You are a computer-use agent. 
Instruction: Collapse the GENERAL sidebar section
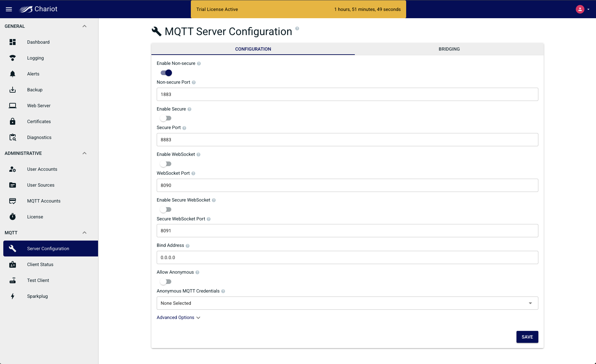(84, 26)
